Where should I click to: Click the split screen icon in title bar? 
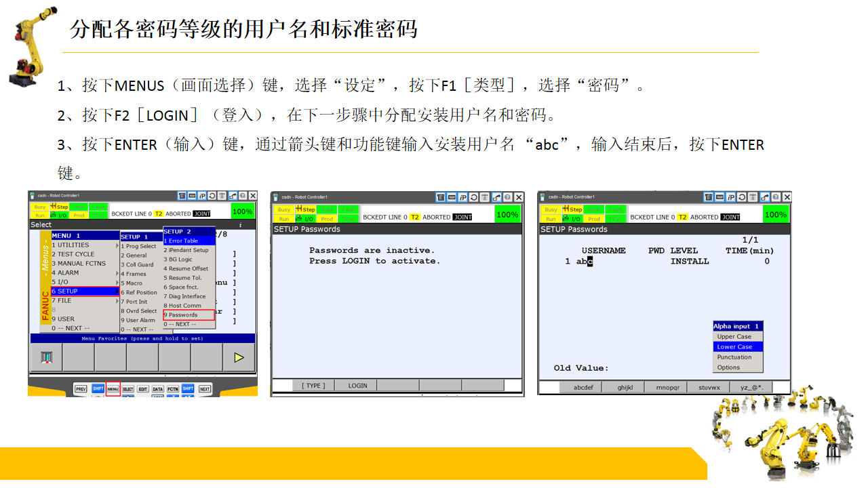pos(191,196)
